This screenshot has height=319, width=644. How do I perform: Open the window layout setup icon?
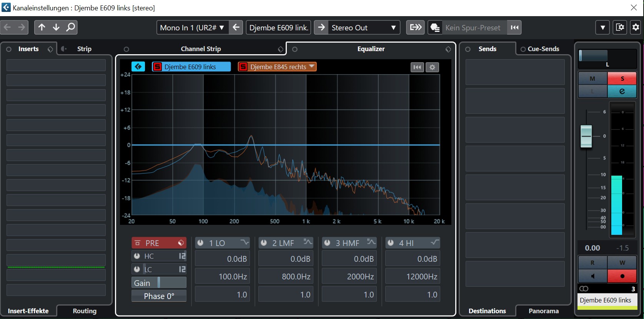620,27
